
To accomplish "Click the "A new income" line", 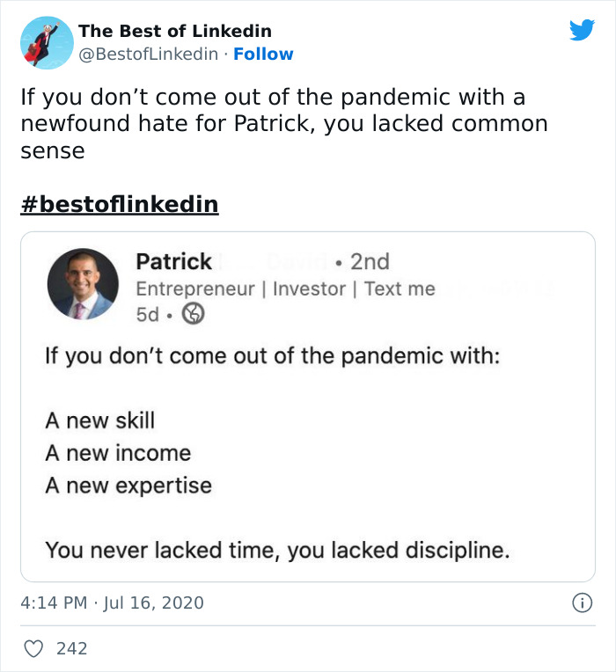I will [x=118, y=453].
